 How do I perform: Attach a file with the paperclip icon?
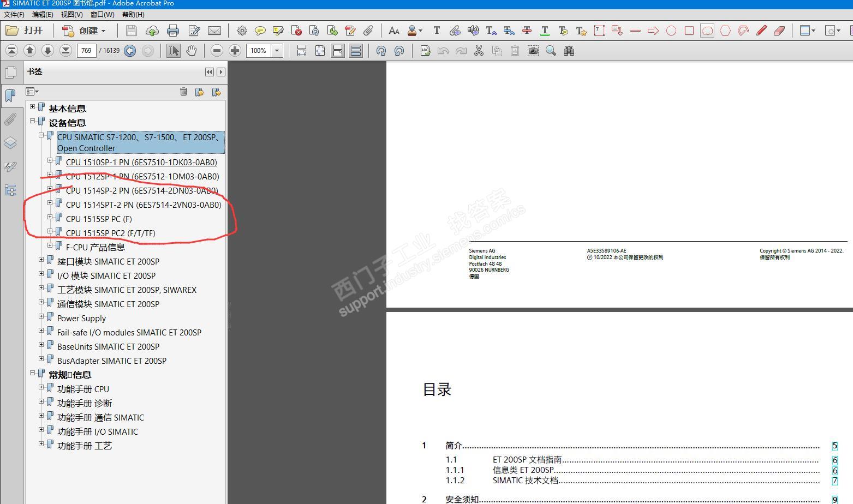click(x=368, y=31)
